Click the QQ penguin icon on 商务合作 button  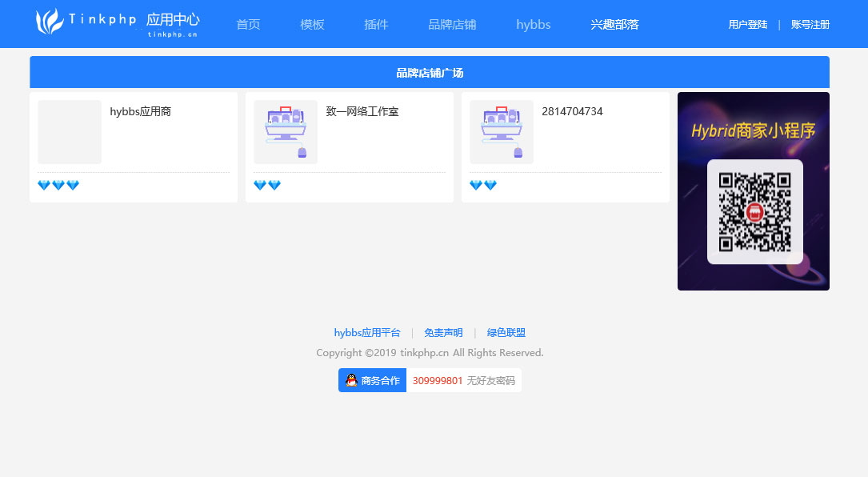(350, 379)
